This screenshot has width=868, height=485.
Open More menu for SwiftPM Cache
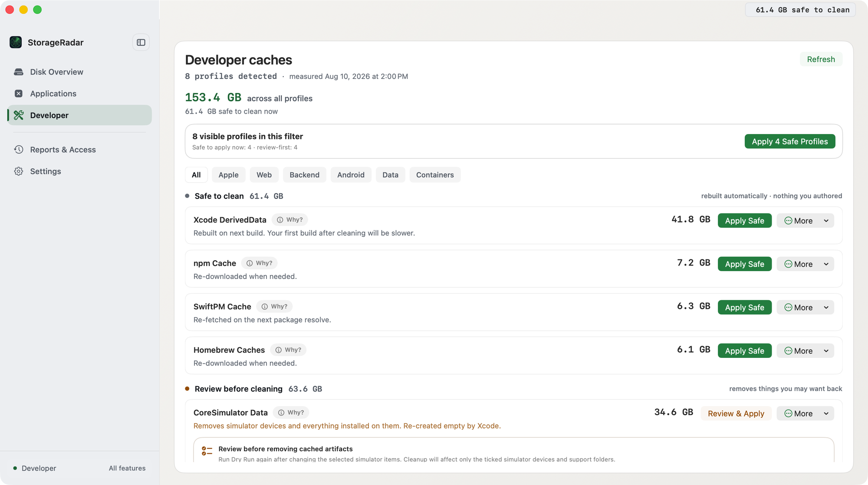pos(806,308)
